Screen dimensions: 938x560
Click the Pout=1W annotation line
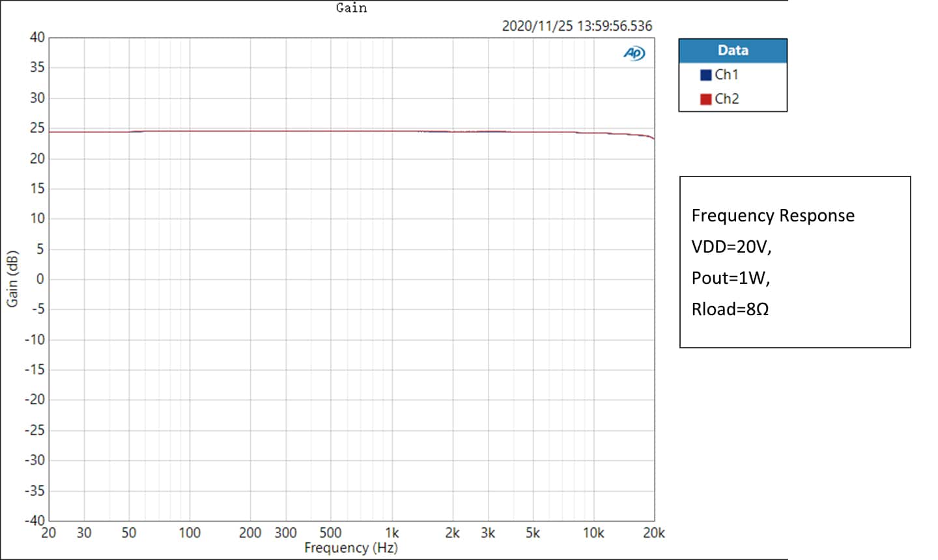[x=731, y=278]
